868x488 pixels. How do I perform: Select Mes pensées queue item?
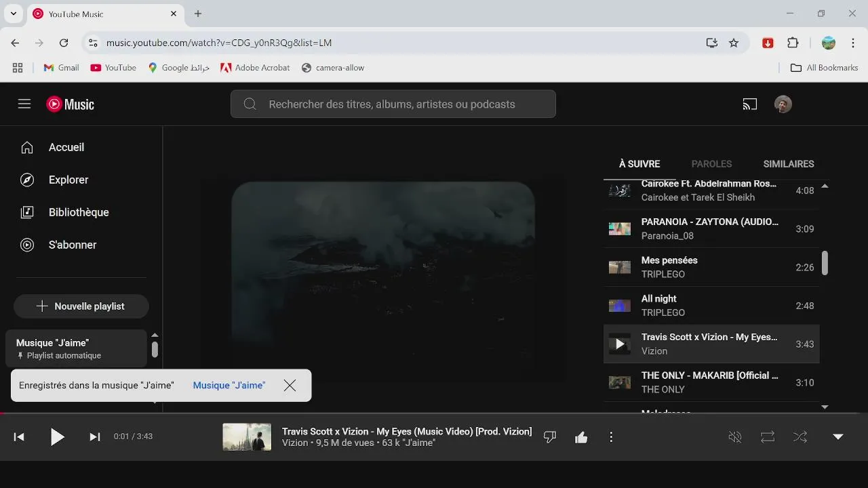(711, 267)
